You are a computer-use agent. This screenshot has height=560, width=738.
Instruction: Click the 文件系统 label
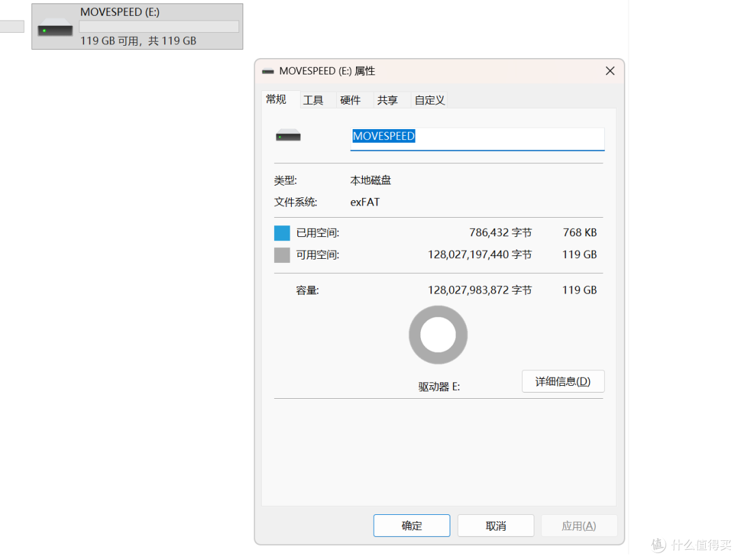tap(296, 202)
